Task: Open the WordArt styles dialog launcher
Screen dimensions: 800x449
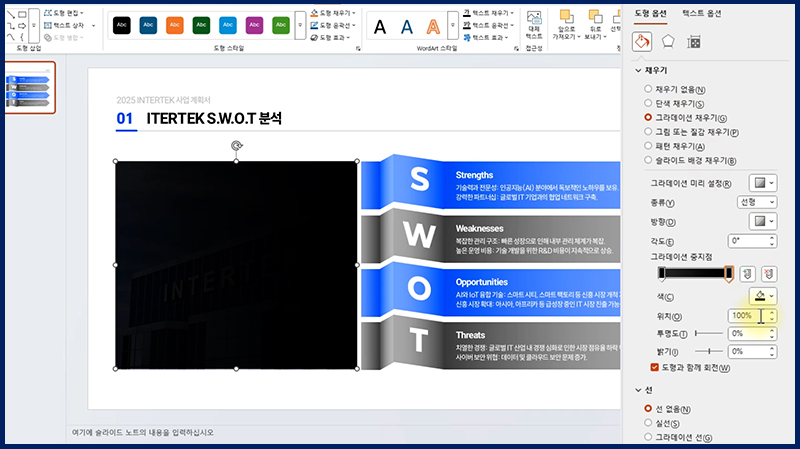Action: tap(516, 48)
